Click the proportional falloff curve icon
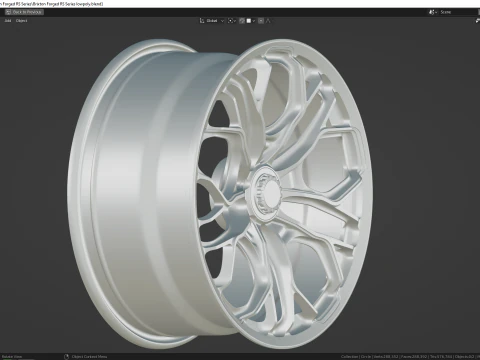480x360 pixels. pos(268,21)
